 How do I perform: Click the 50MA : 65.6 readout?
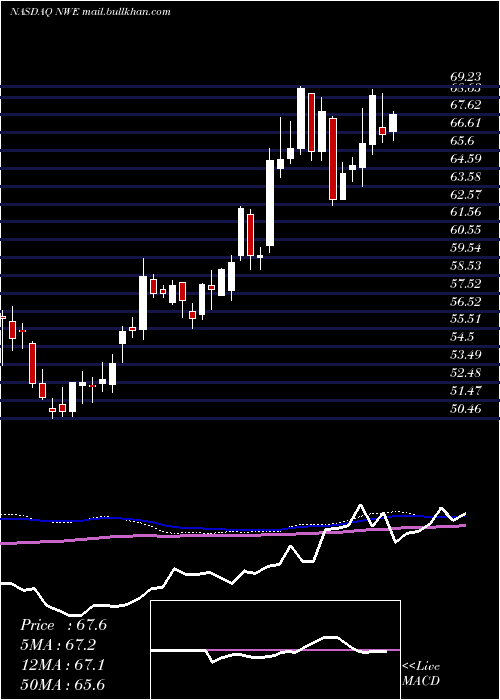[63, 685]
